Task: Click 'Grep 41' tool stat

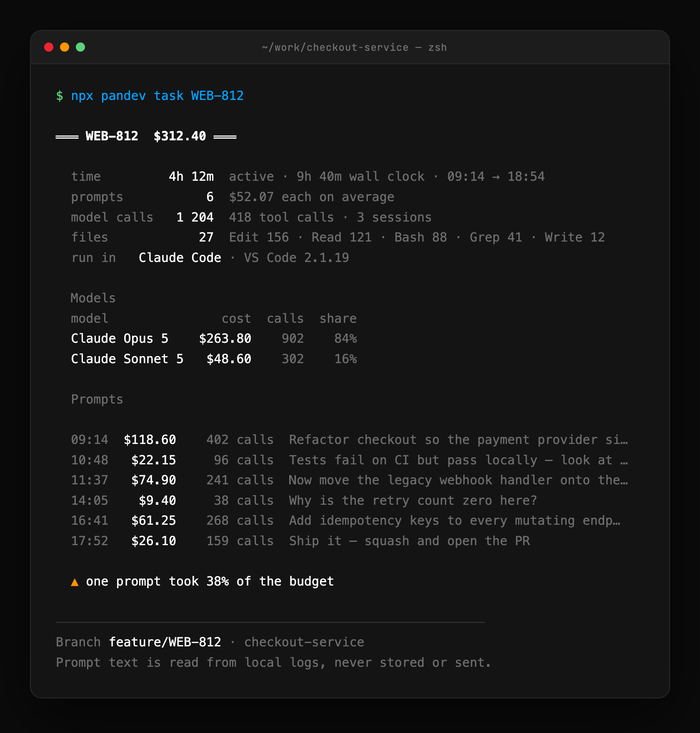Action: coord(496,237)
